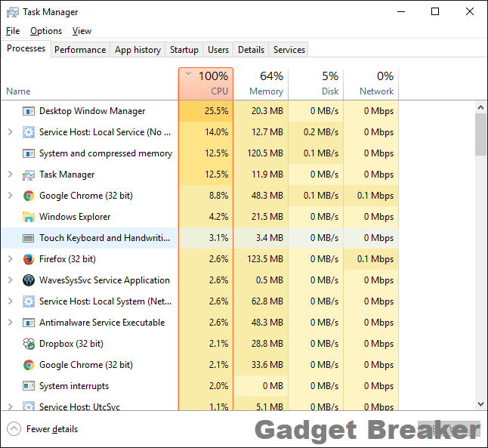Switch to the Performance tab
Viewport: 488px width, 448px height.
[x=80, y=50]
